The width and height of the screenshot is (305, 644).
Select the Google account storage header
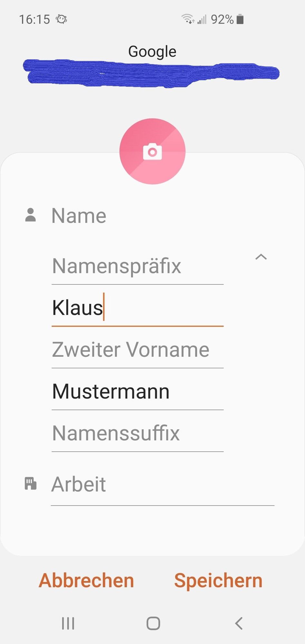tap(152, 52)
